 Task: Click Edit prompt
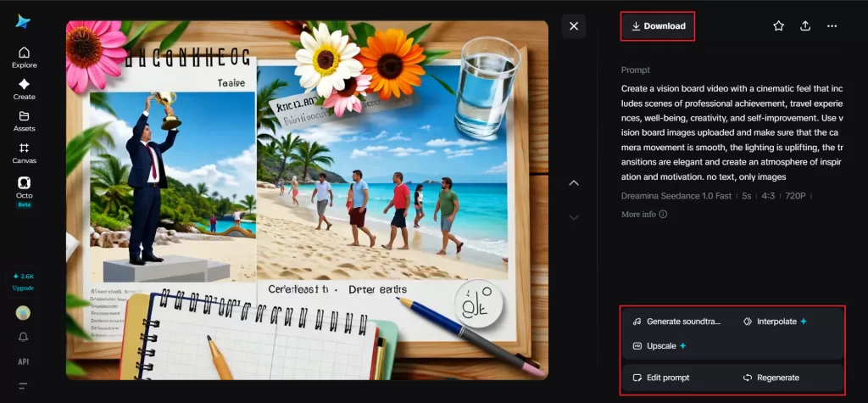click(x=661, y=378)
